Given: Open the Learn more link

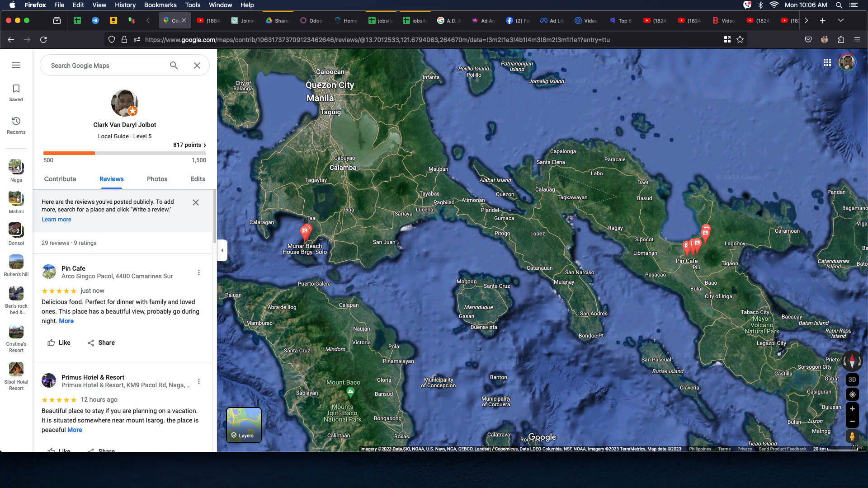Looking at the screenshot, I should (x=57, y=220).
